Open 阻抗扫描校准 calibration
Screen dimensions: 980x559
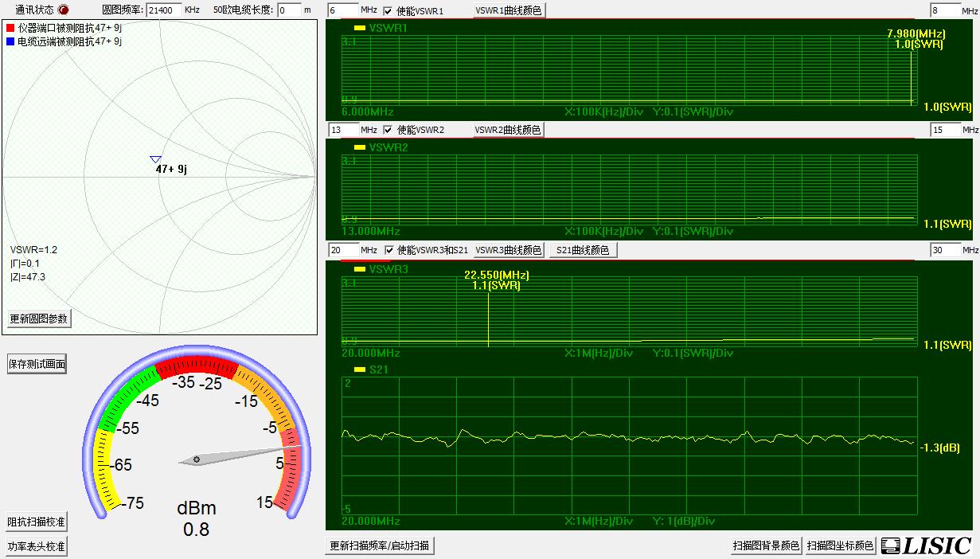pyautogui.click(x=37, y=522)
